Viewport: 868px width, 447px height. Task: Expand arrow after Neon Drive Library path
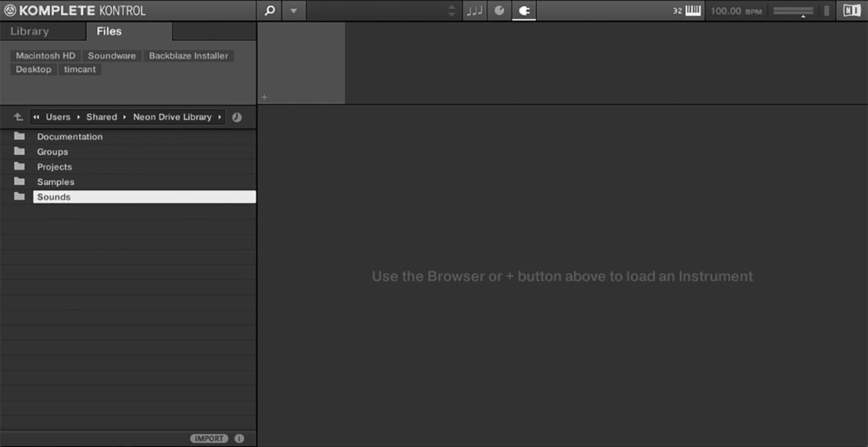[220, 117]
